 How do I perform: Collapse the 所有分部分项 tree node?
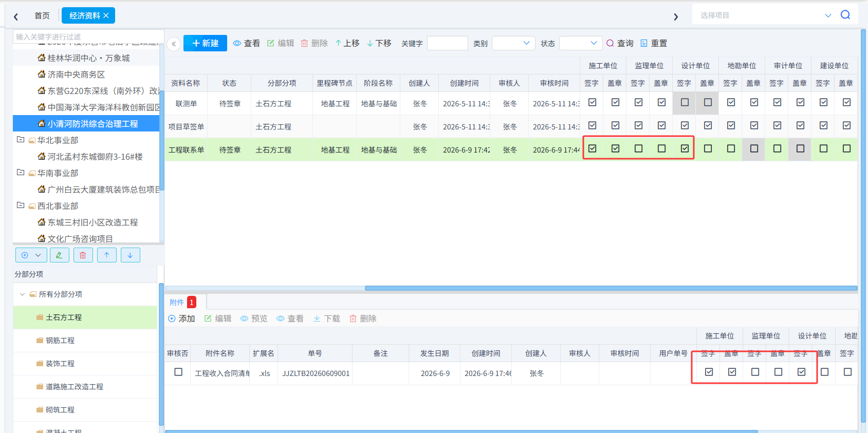tap(22, 294)
